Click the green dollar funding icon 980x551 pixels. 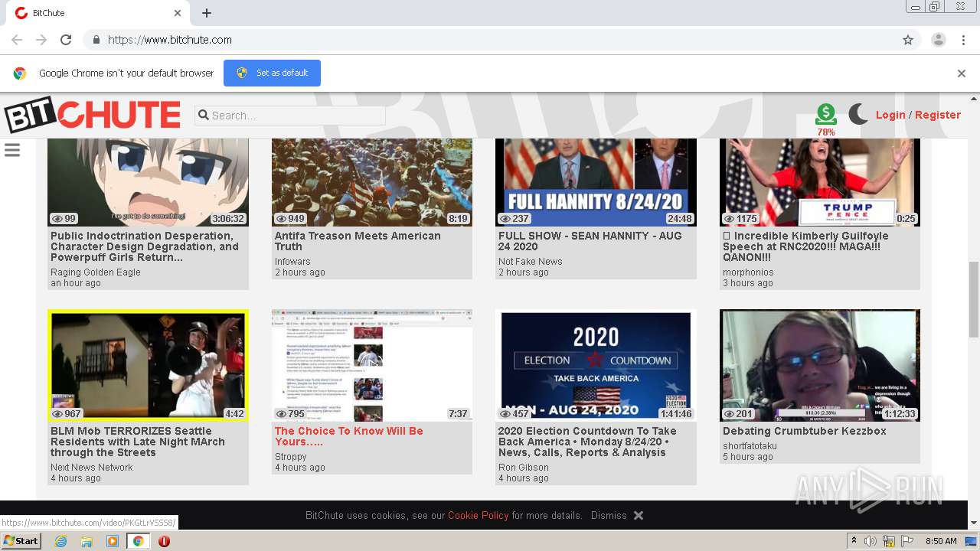click(x=826, y=114)
